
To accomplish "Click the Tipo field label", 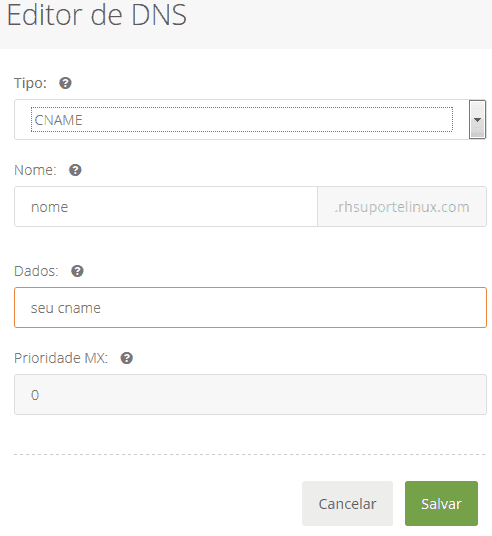I will point(30,83).
